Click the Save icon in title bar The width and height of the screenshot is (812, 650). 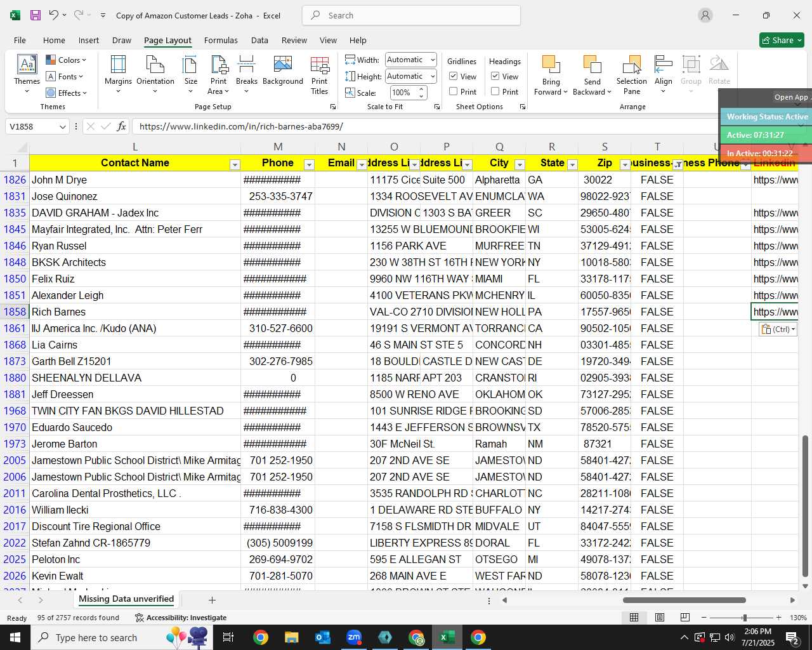click(x=36, y=15)
